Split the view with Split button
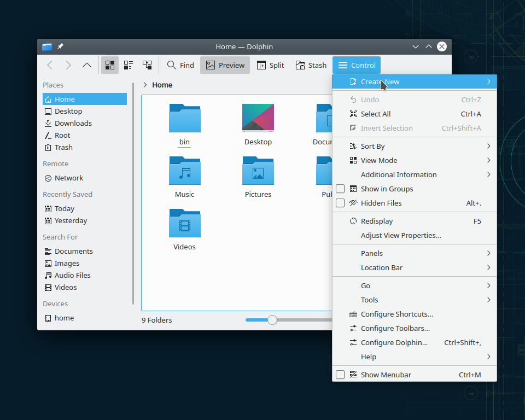 271,65
